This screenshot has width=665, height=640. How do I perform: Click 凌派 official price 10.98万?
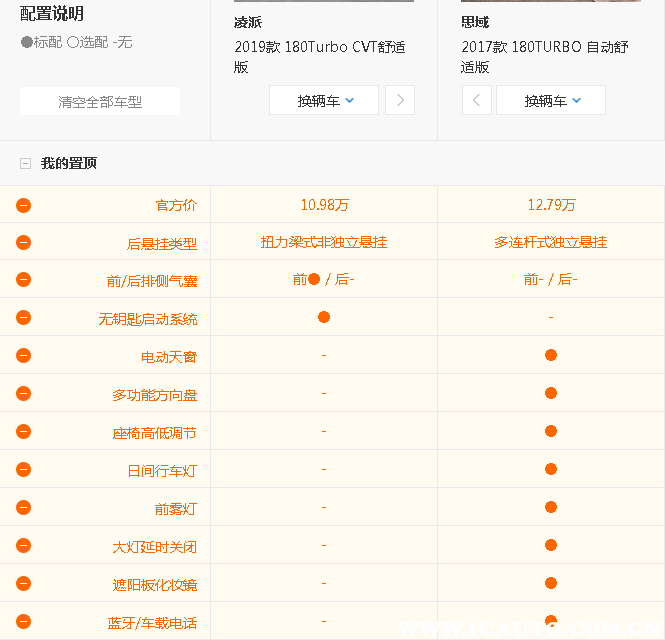(x=324, y=205)
